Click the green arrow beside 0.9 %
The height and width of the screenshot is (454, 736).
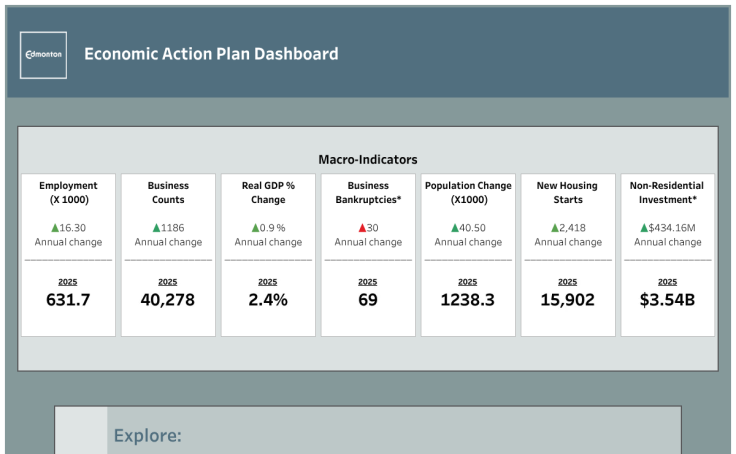(x=255, y=228)
